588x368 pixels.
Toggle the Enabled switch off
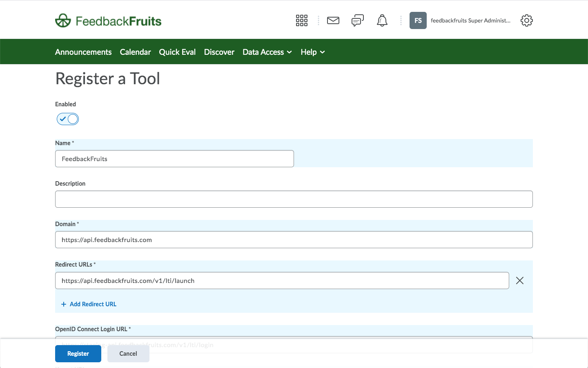click(x=68, y=119)
